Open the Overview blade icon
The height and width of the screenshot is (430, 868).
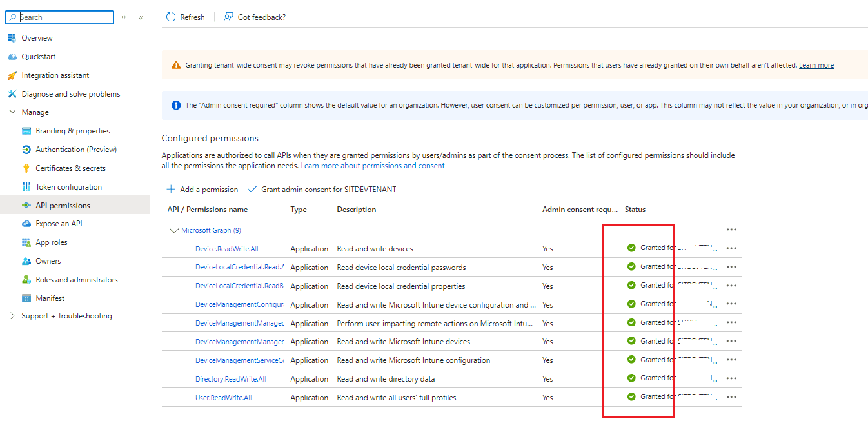pos(12,37)
